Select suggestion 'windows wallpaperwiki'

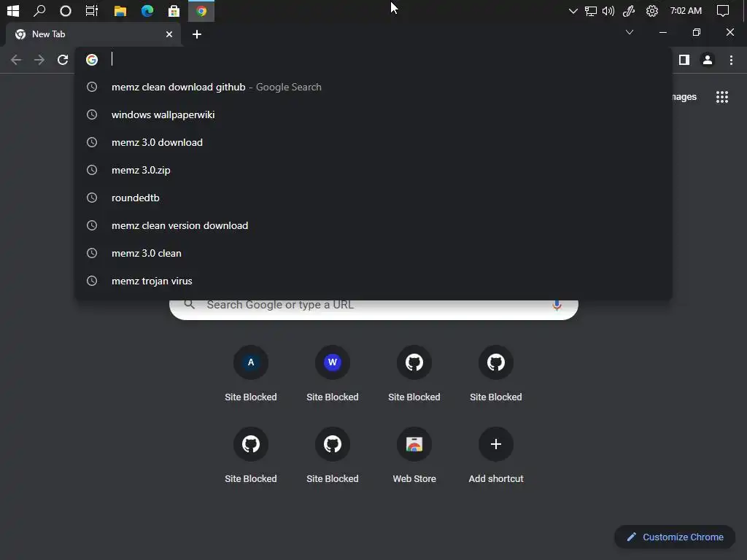point(373,114)
